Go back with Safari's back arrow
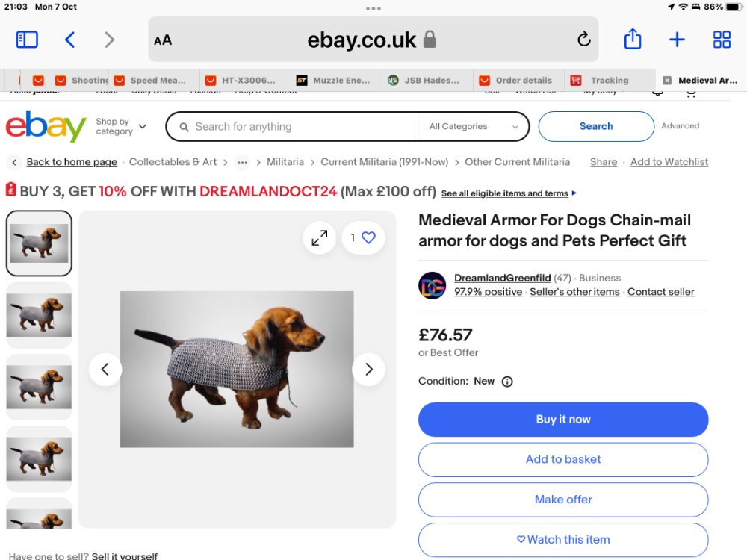 [x=70, y=40]
